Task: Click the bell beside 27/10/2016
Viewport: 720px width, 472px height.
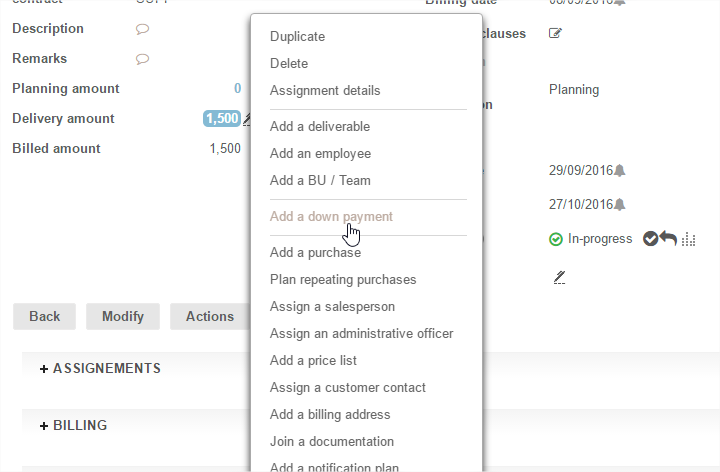Action: 620,204
